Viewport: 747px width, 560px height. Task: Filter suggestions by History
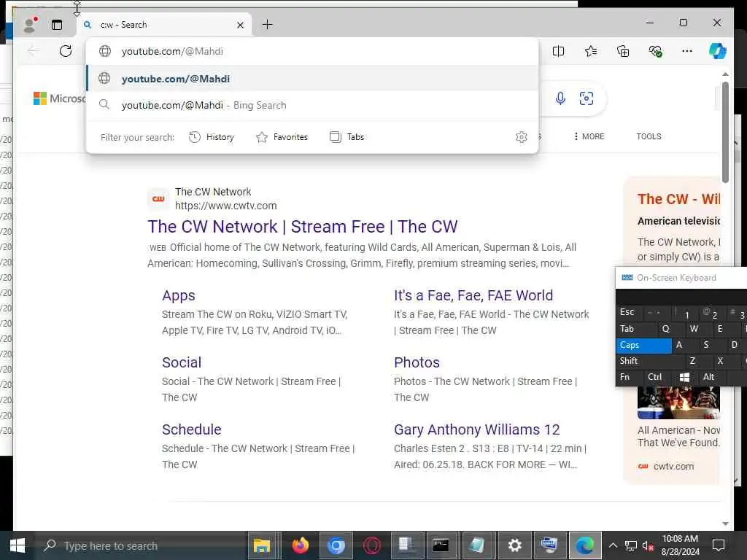point(211,137)
